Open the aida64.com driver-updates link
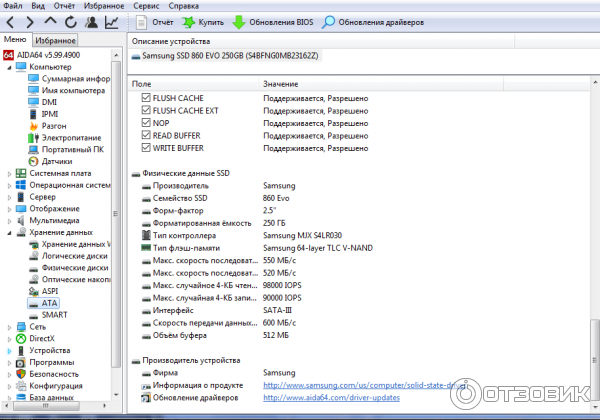This screenshot has height=420, width=600. click(331, 398)
